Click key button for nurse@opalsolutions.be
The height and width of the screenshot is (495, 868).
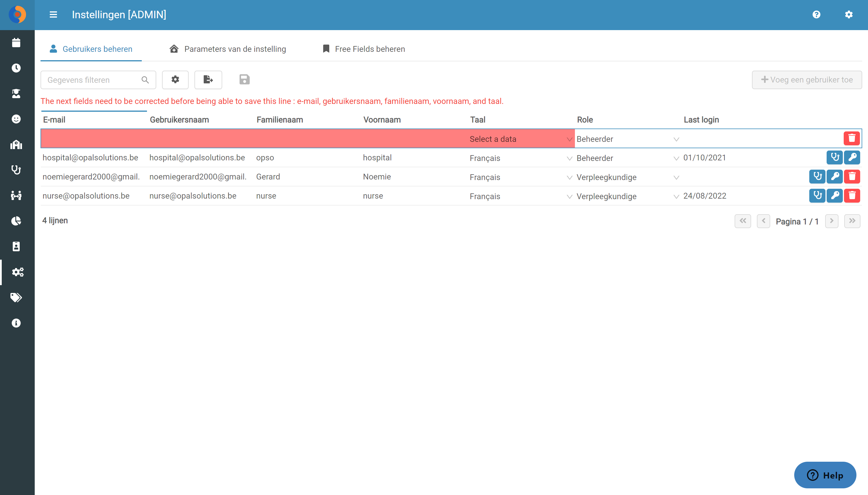(x=834, y=195)
